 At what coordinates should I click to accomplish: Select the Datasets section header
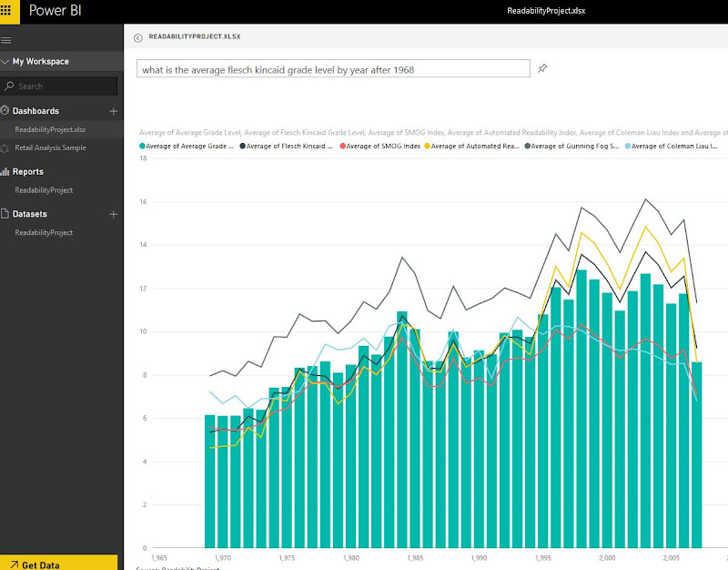click(x=30, y=214)
